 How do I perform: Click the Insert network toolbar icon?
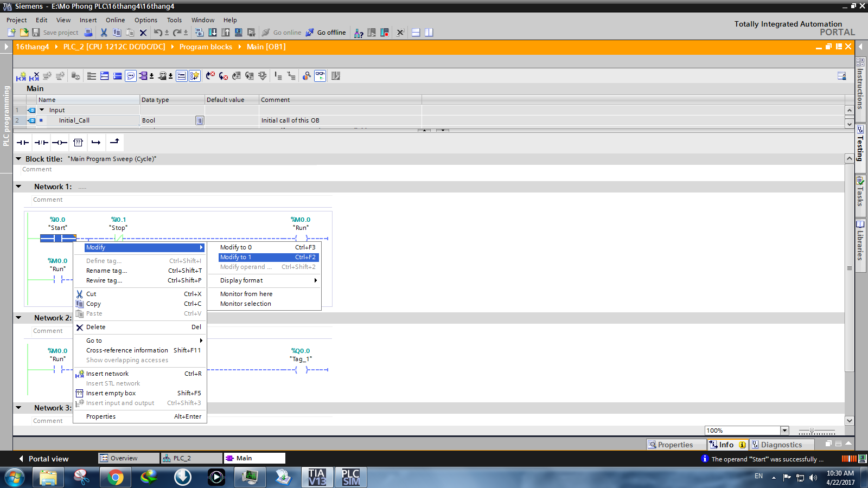tap(21, 76)
